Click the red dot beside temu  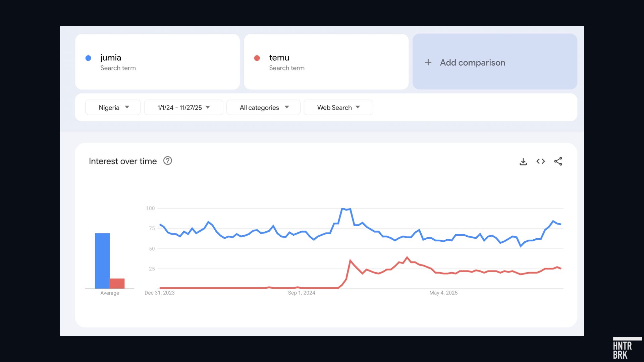pos(257,58)
